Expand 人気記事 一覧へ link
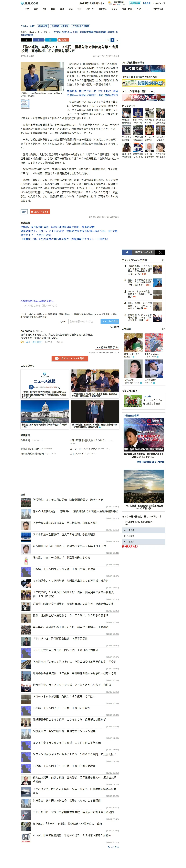The image size is (186, 868). tap(162, 329)
